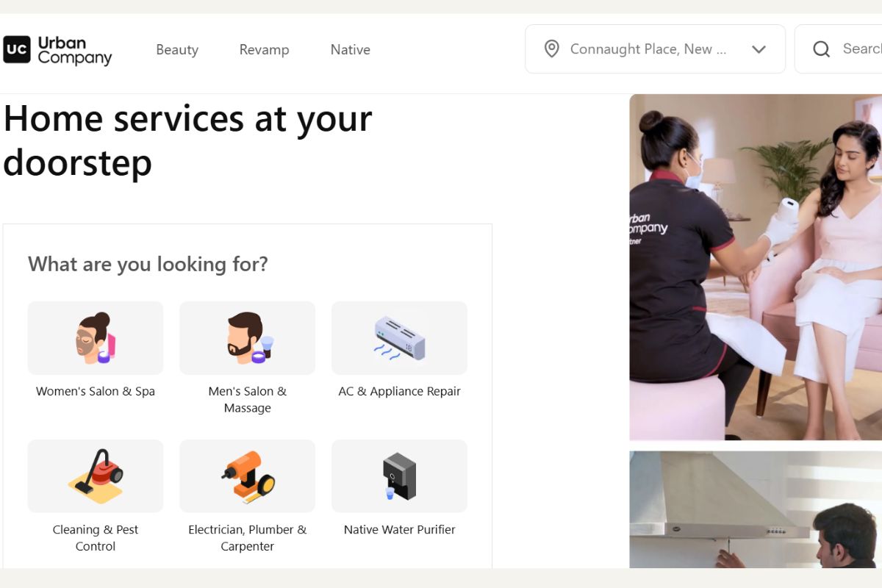Image resolution: width=882 pixels, height=588 pixels.
Task: Open the kitchen chimney service image
Action: (x=755, y=509)
